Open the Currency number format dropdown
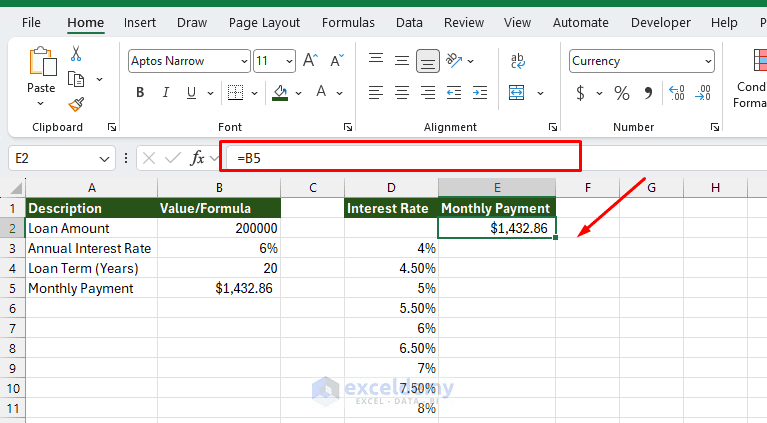The image size is (767, 423). [x=708, y=61]
